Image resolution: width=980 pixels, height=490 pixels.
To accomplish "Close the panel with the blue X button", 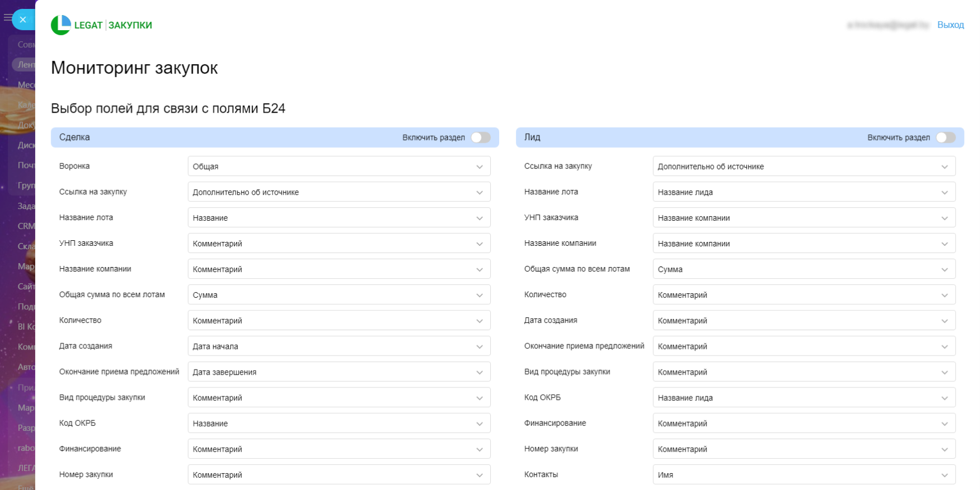I will tap(23, 20).
